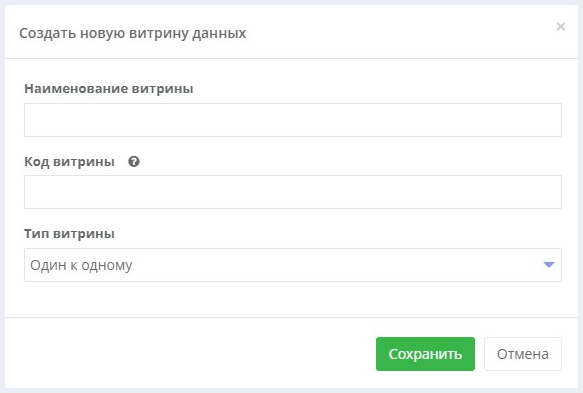Click the dialog title Создать новую витрину данных
This screenshot has width=583, height=393.
(132, 33)
